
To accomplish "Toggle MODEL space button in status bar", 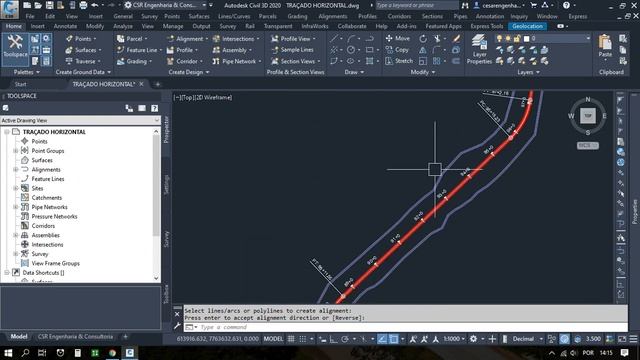I will (x=273, y=339).
